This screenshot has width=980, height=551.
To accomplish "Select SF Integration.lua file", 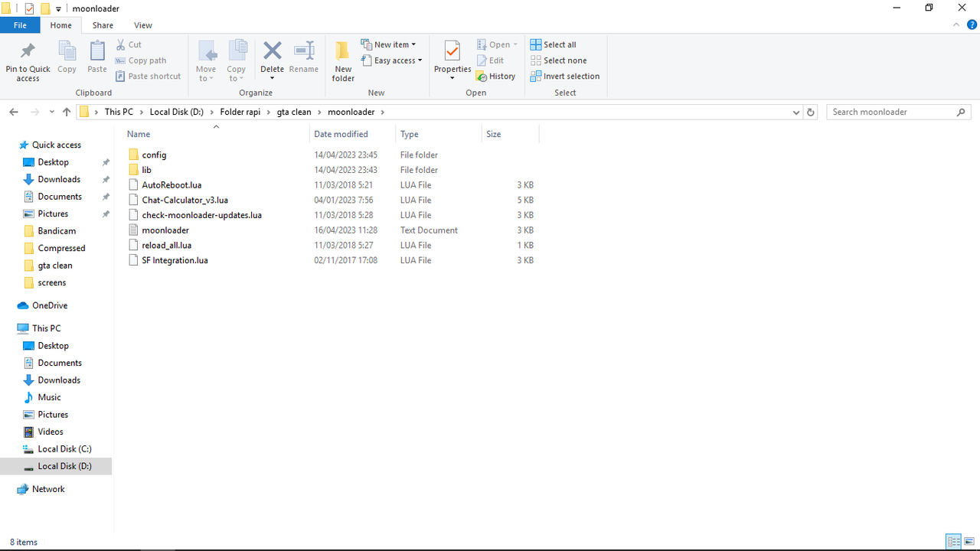I will point(175,260).
